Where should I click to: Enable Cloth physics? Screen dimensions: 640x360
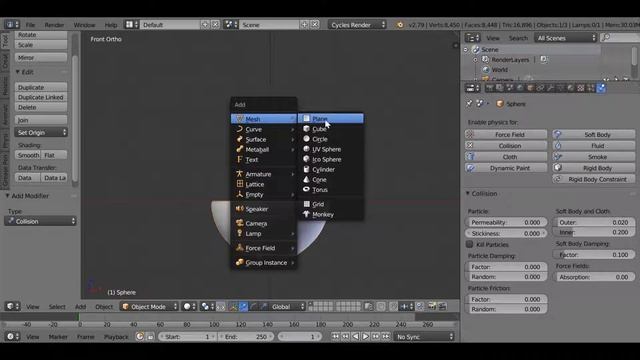(506, 157)
